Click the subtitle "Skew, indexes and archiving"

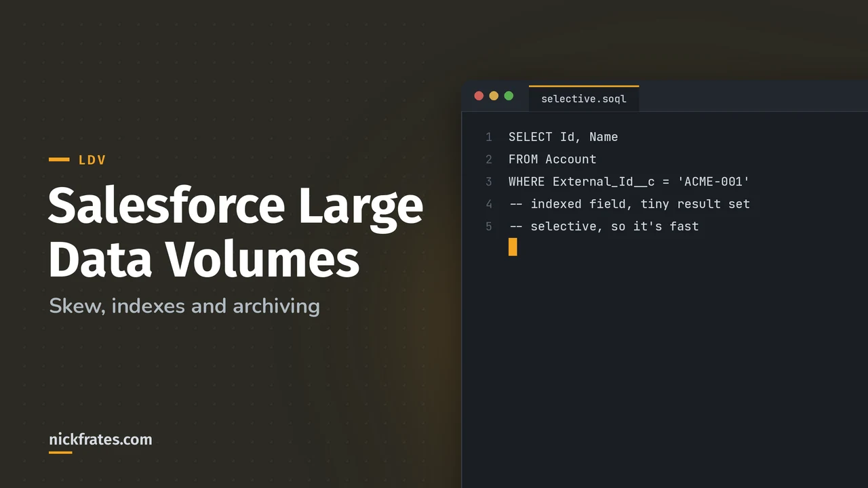(x=184, y=306)
